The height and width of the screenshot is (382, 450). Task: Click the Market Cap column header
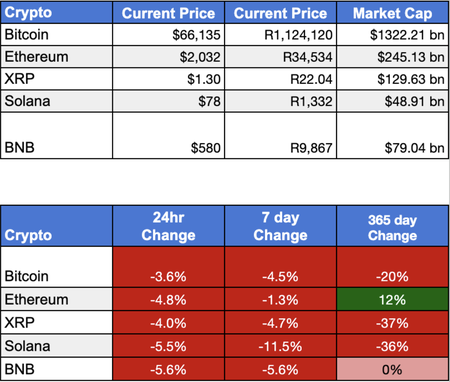pyautogui.click(x=392, y=13)
